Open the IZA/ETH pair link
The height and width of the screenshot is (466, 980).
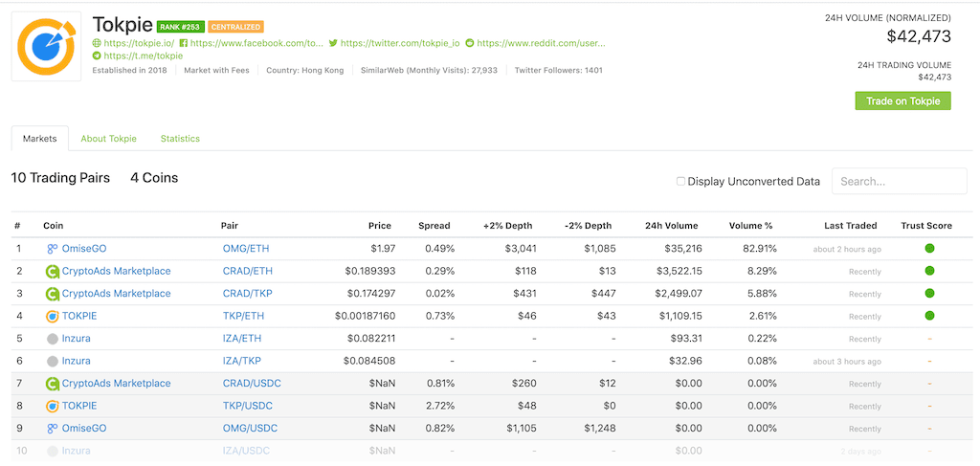pos(242,339)
